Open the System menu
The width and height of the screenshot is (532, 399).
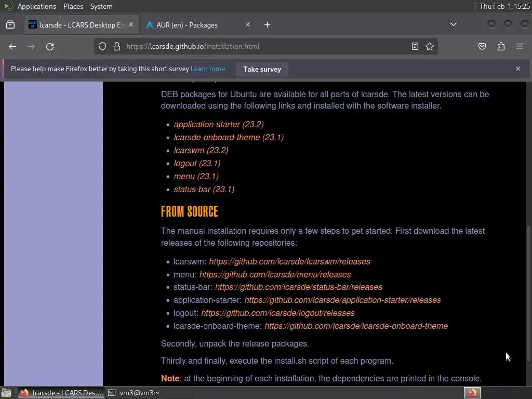click(x=101, y=6)
